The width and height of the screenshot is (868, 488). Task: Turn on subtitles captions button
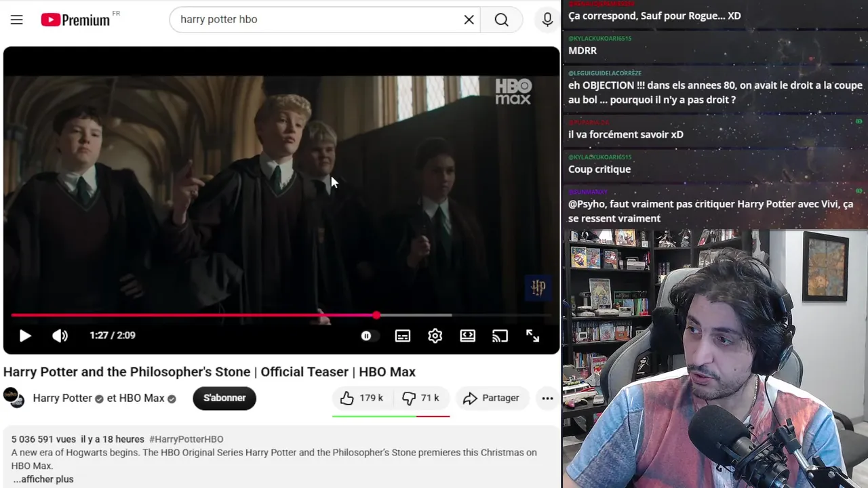pyautogui.click(x=403, y=335)
